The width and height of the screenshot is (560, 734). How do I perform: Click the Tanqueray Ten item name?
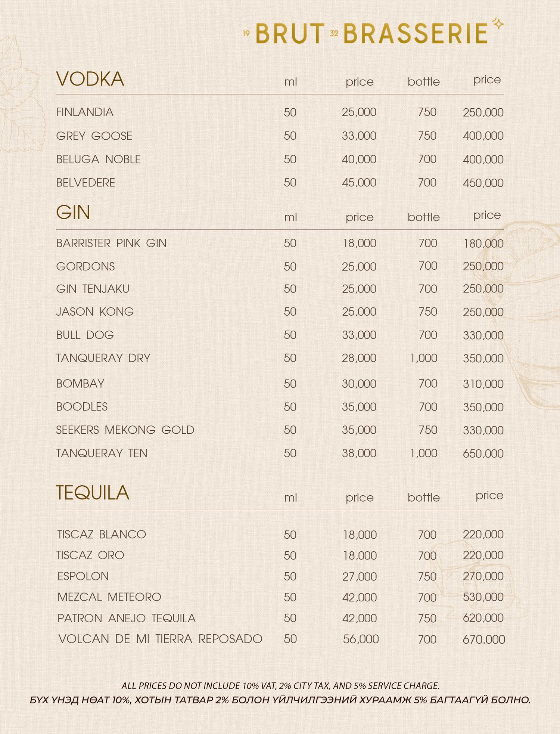pos(102,453)
